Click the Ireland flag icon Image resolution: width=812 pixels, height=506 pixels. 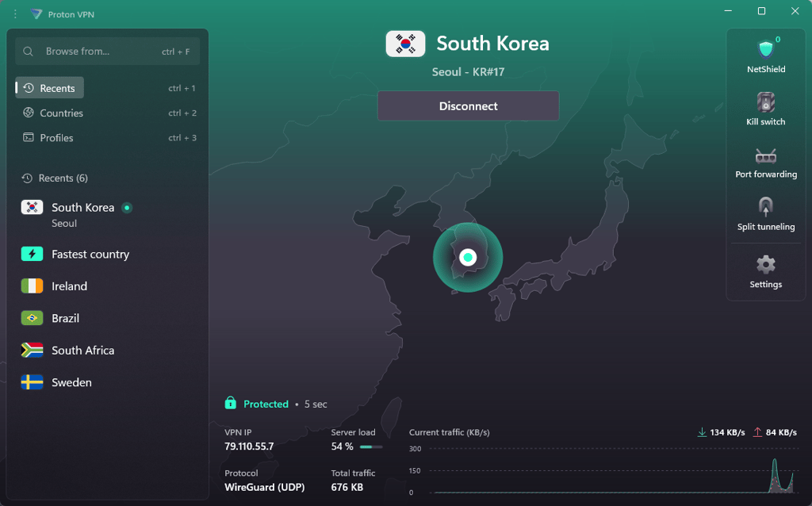click(x=32, y=286)
